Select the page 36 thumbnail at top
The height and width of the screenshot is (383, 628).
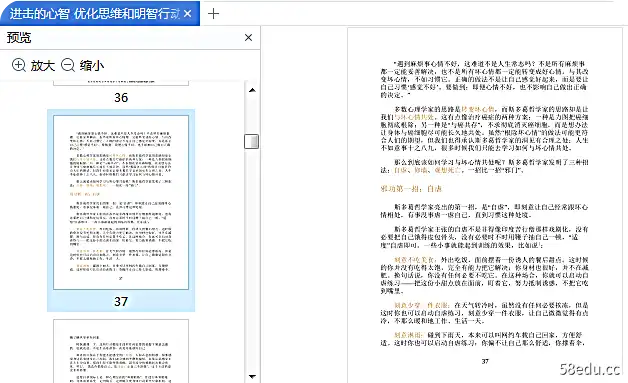click(x=121, y=83)
